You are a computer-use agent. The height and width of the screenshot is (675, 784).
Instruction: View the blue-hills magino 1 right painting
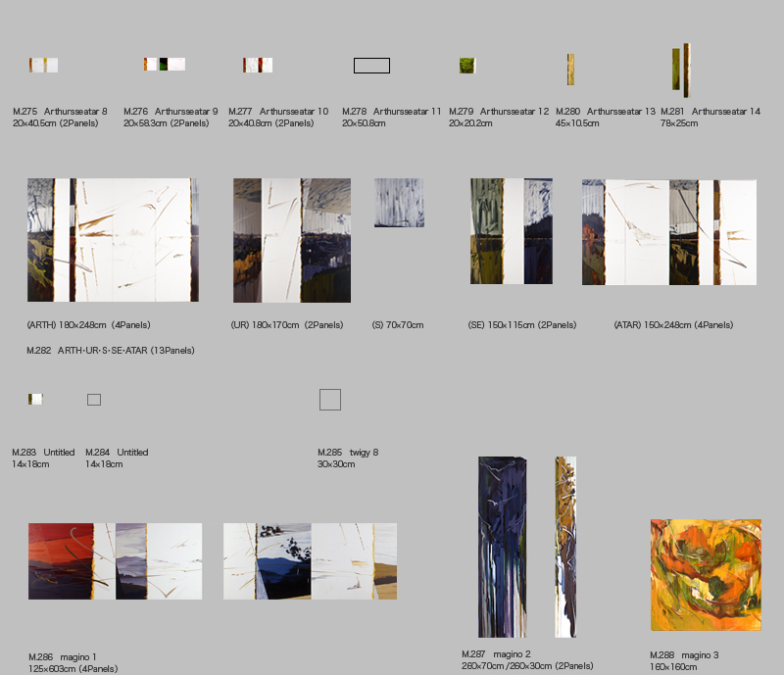pos(310,561)
